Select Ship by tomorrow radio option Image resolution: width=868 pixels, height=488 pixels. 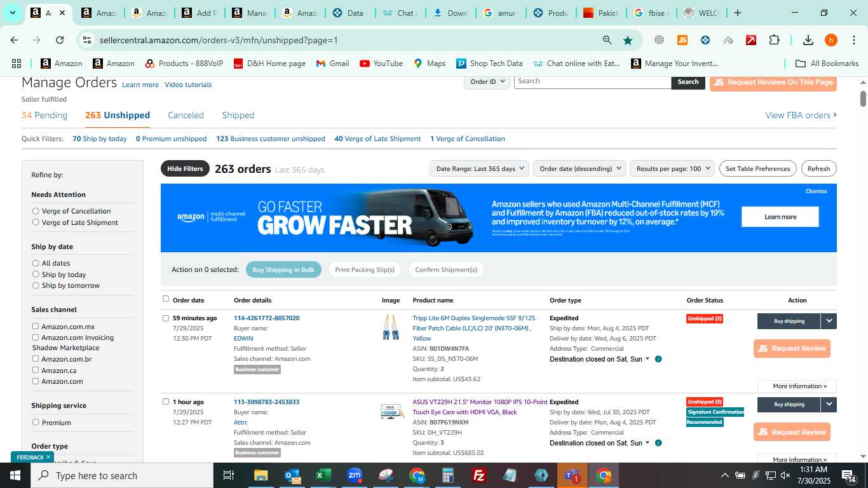pos(36,285)
